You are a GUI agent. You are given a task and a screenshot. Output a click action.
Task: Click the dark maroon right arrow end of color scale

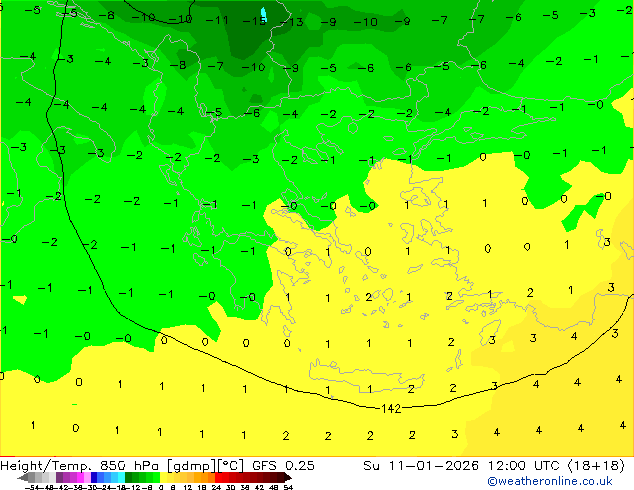(287, 477)
